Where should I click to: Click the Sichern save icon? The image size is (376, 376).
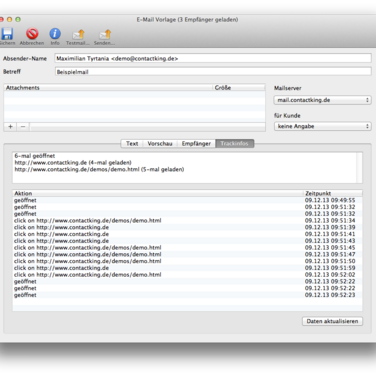(7, 34)
